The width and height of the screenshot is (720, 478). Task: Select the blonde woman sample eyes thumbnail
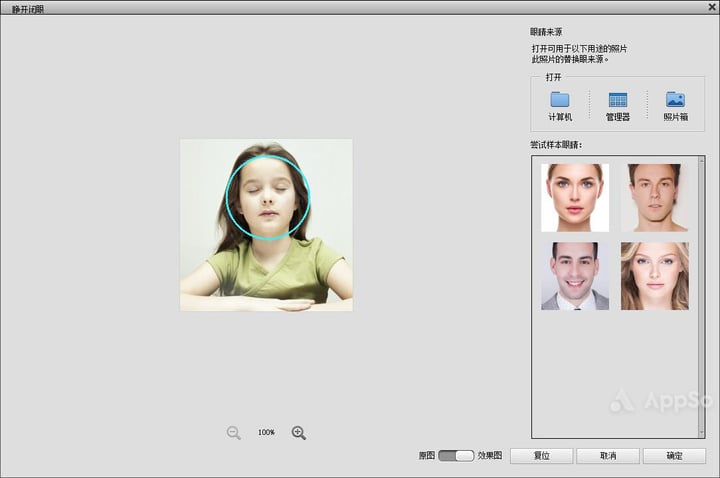[575, 197]
